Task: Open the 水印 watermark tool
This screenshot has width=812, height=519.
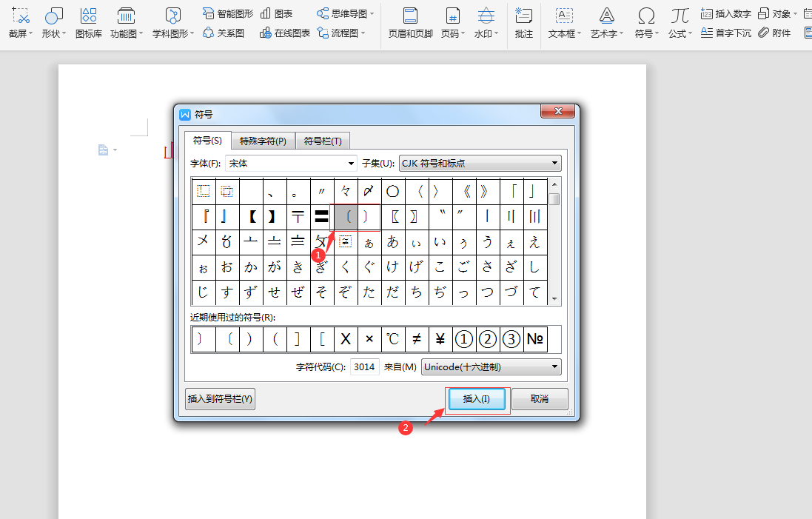Action: [486, 23]
